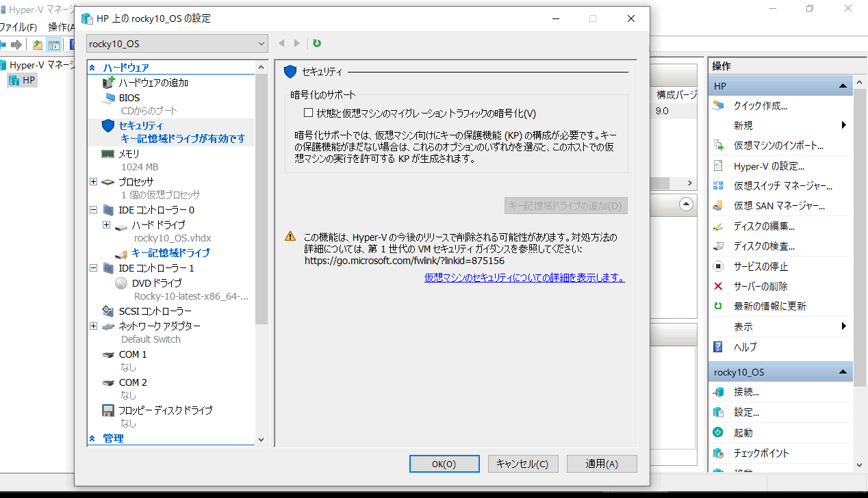Click the round collapse button behind the dialog

pyautogui.click(x=685, y=205)
